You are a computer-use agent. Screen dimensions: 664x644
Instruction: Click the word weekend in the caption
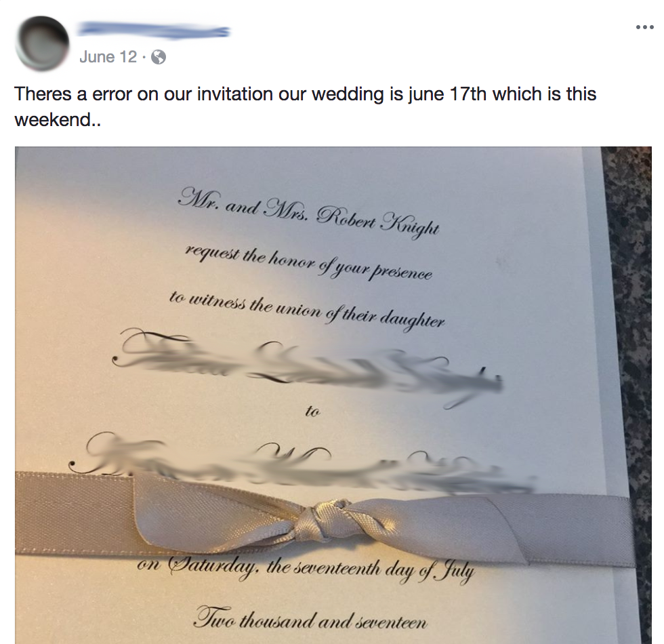coord(53,119)
